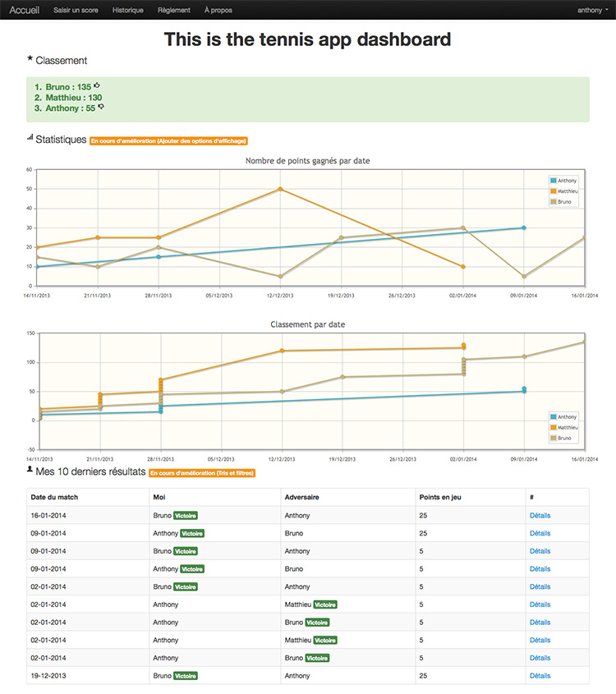Open Détails for 09-01-2014 Anthony win, 25 points

(540, 533)
